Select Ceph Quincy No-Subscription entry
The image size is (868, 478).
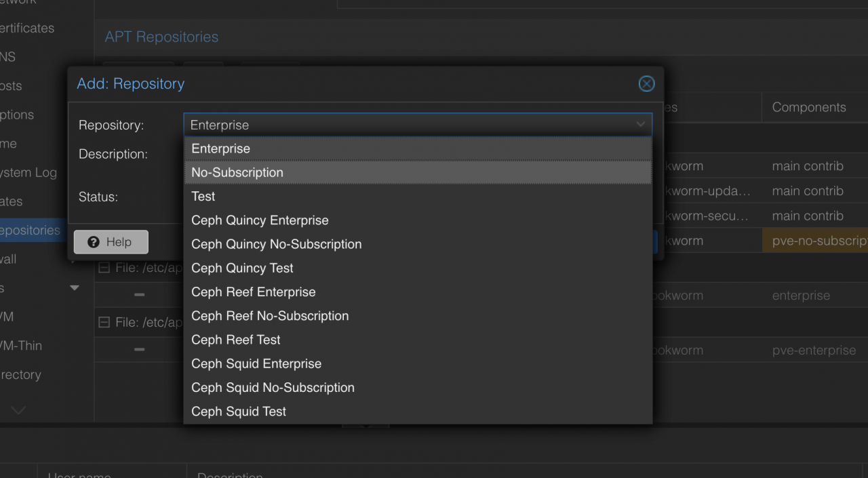click(x=418, y=244)
